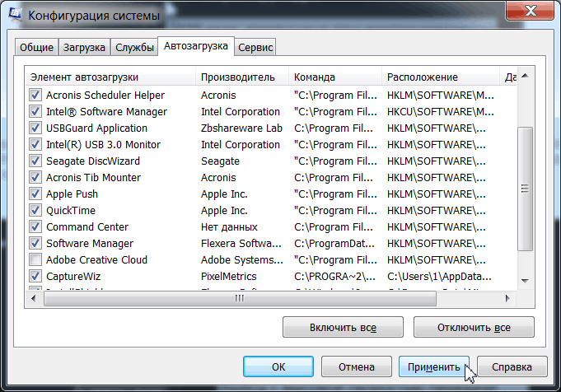Click the C:\Users\1\AppData... location cell
Screen dimensions: 561x392
tap(439, 276)
